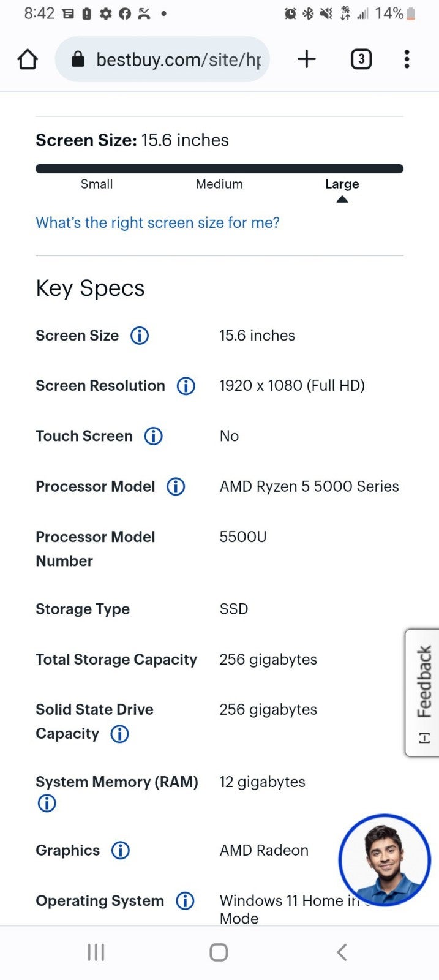439x980 pixels.
Task: Open info icon beside Touch Screen
Action: (x=153, y=436)
